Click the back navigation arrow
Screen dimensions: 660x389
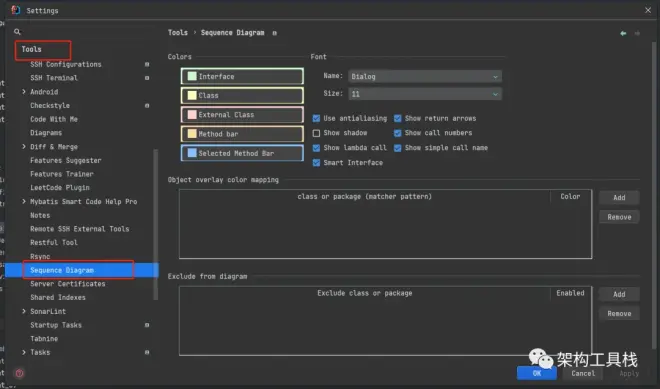pyautogui.click(x=623, y=33)
